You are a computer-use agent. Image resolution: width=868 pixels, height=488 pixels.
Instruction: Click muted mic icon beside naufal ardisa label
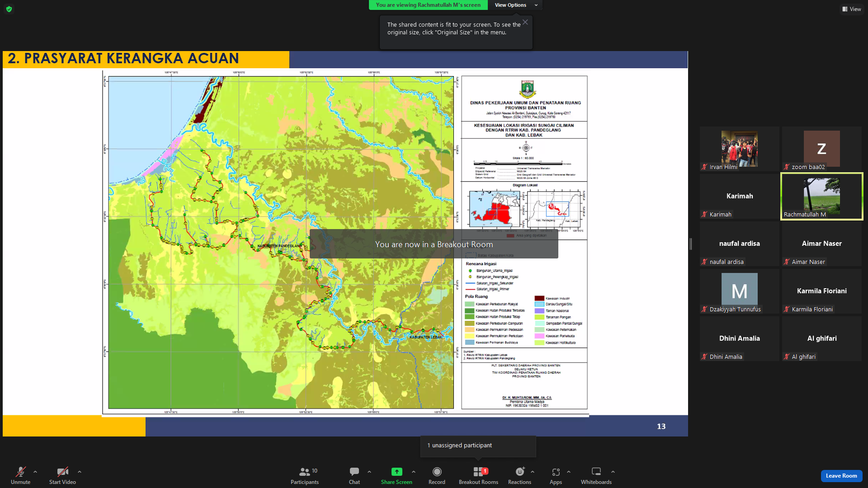704,262
